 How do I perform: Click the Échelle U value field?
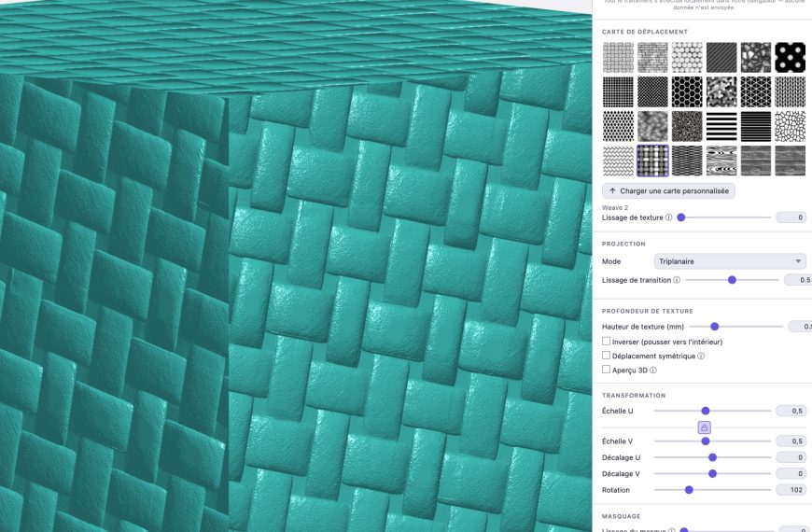click(791, 411)
